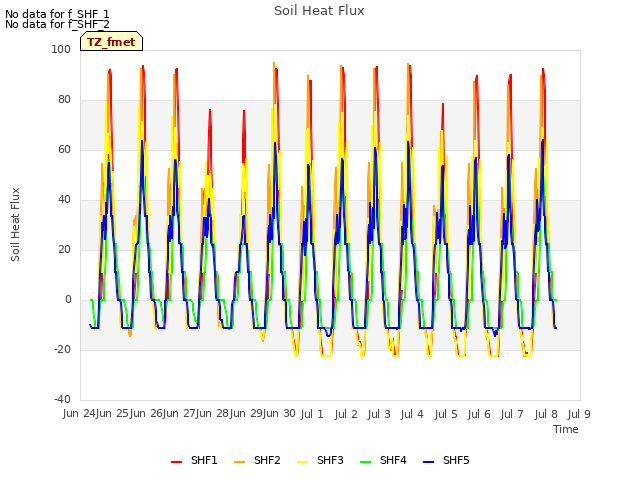Screen dimensions: 640x480
Task: Click the 100 y-axis tick label
Action: coord(61,49)
